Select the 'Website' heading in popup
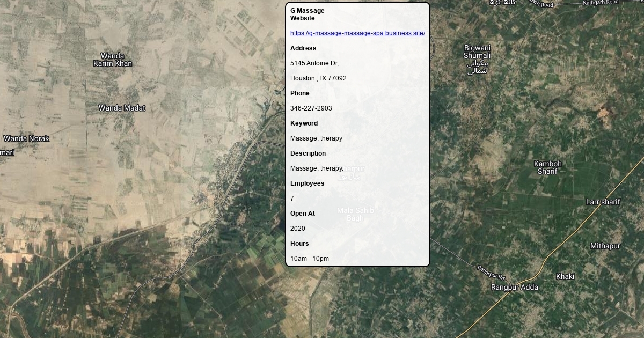The image size is (644, 338). tap(303, 18)
